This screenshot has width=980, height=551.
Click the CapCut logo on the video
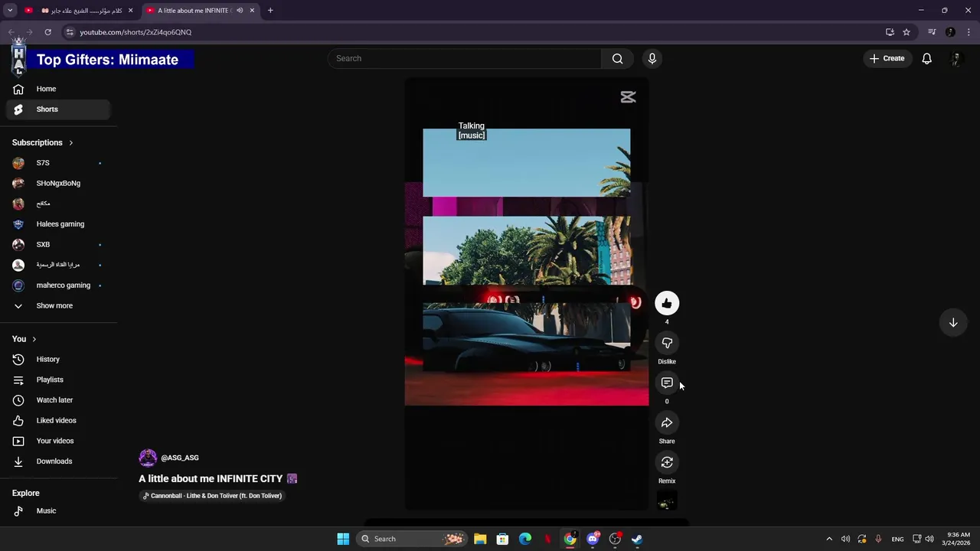coord(628,96)
